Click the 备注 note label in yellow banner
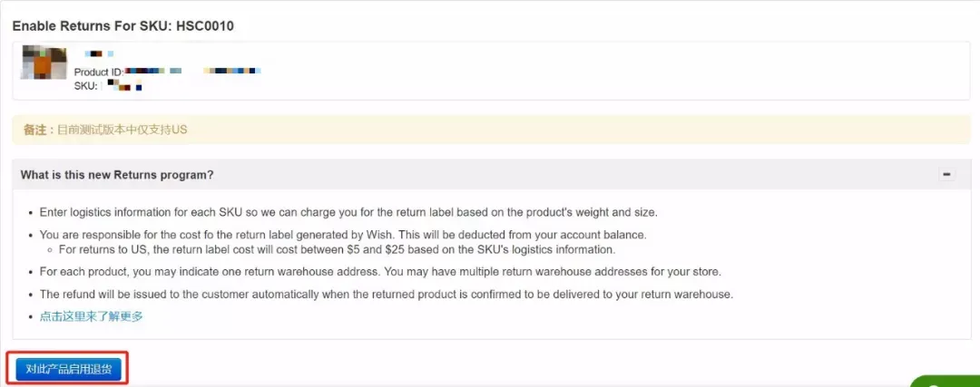Viewport: 980px width, 387px height. click(37, 130)
